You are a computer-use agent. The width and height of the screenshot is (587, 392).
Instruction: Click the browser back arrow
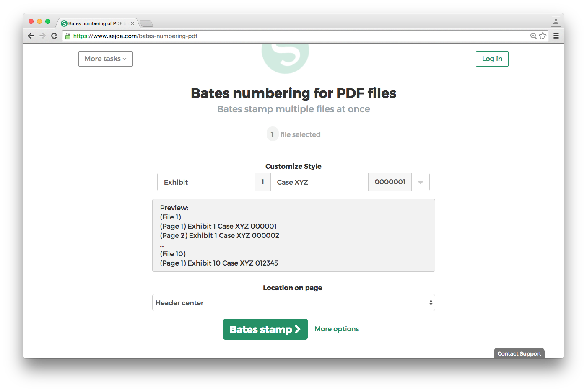[x=31, y=36]
